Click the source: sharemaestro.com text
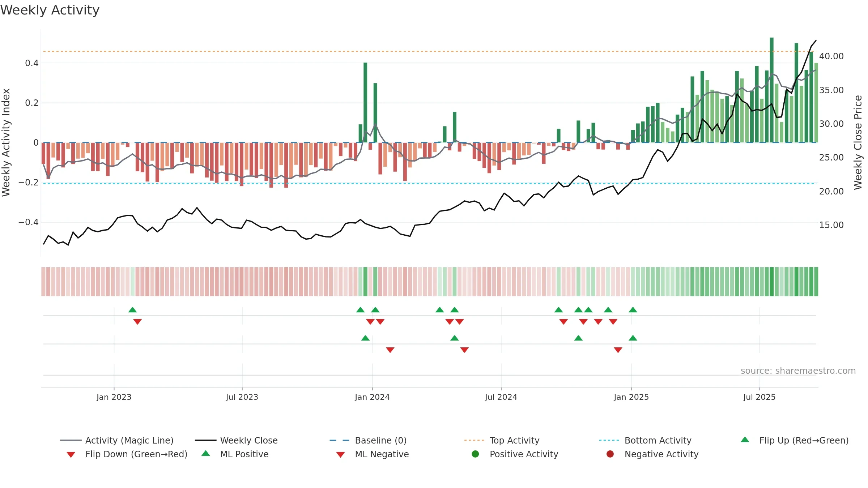This screenshot has width=868, height=488. tap(798, 371)
